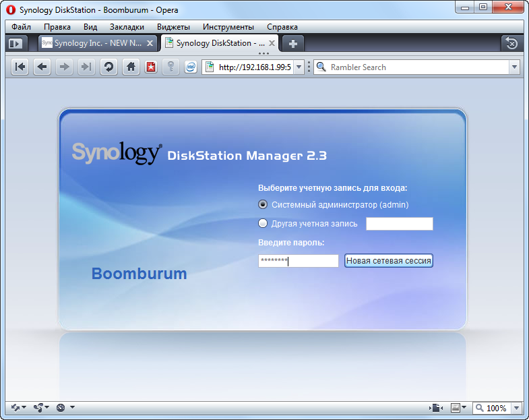This screenshot has width=529, height=420.
Task: Click the DiskStation Manager 2.3 heading
Action: 247,156
